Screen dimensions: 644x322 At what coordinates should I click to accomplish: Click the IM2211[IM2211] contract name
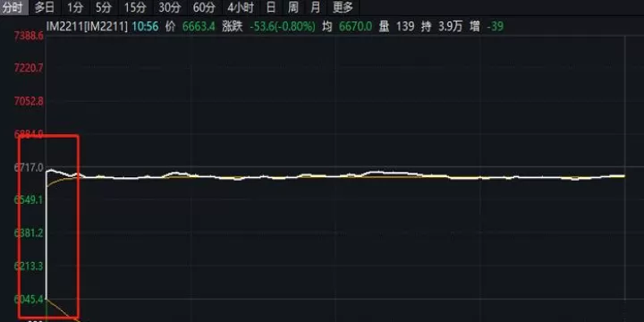click(87, 27)
